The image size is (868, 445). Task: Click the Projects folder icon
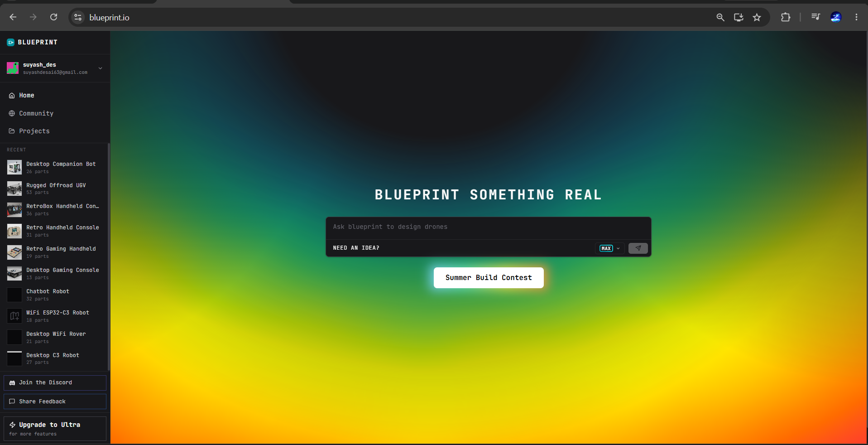click(x=12, y=131)
